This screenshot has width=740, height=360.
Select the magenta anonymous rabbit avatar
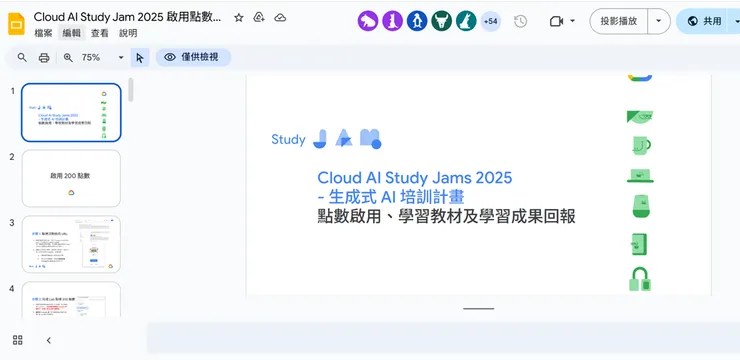click(392, 21)
